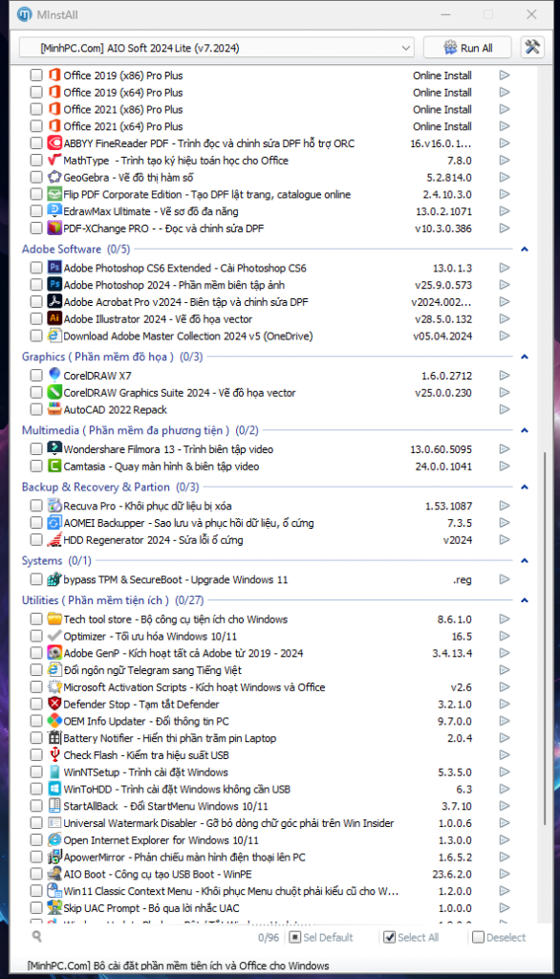The width and height of the screenshot is (560, 979).
Task: Collapse the Utilities group arrow
Action: click(525, 600)
